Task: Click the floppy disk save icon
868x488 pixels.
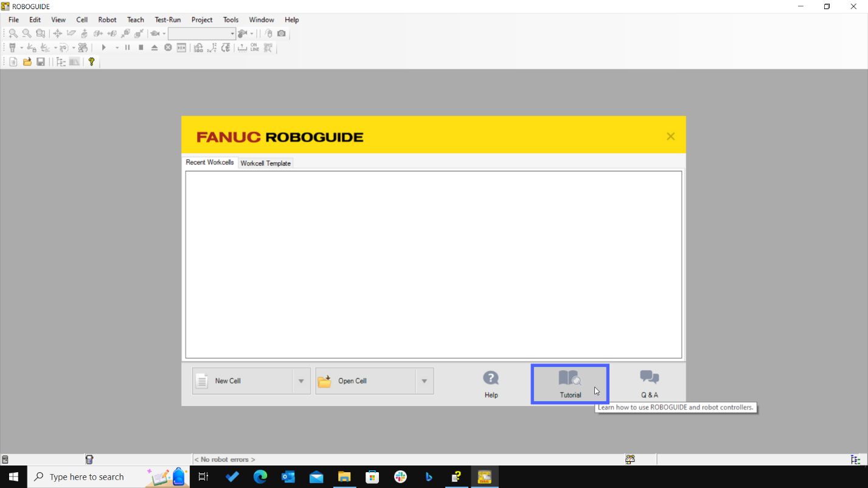Action: tap(40, 61)
